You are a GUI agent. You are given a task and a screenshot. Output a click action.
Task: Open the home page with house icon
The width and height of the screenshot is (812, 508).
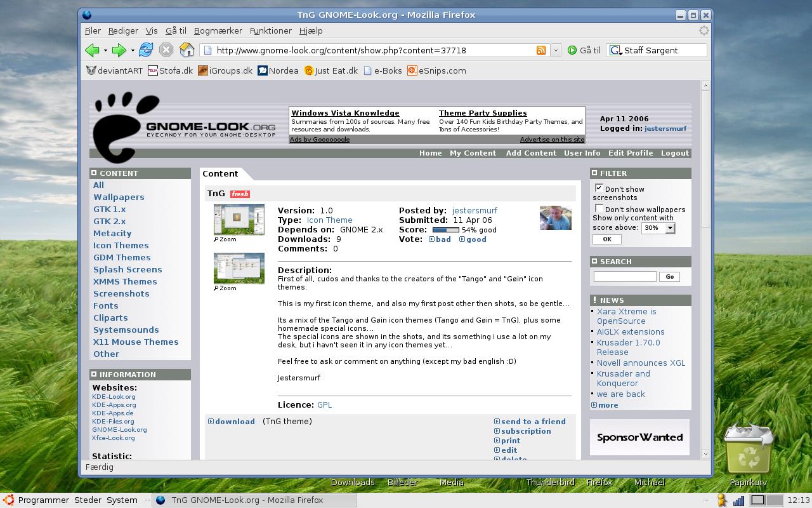187,50
